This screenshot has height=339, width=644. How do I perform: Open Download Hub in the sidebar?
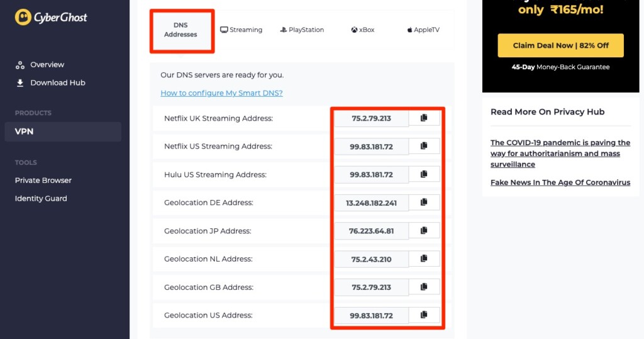point(50,83)
